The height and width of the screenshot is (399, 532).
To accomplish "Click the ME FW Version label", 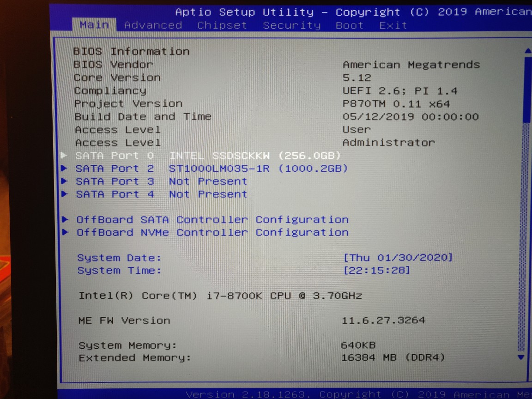I will pyautogui.click(x=124, y=320).
